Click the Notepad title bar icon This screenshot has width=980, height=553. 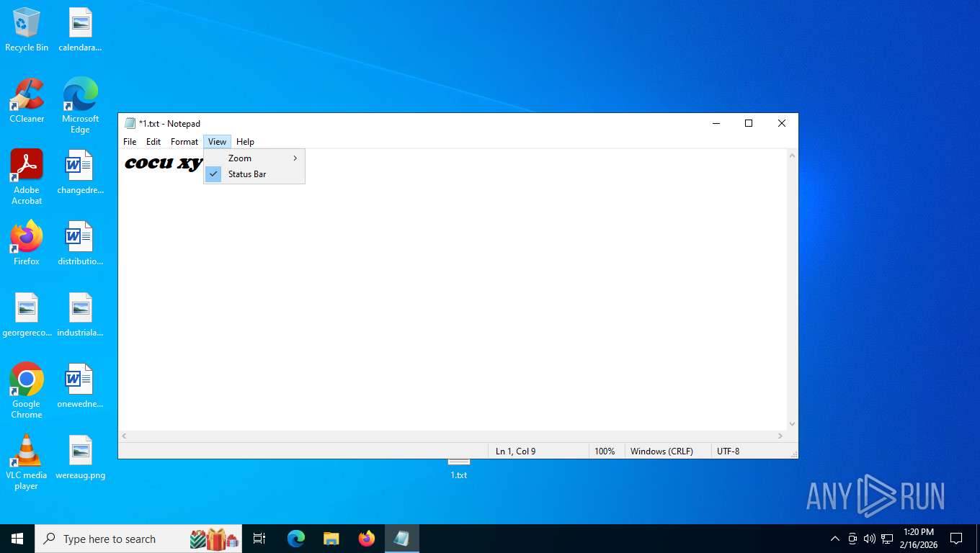pyautogui.click(x=130, y=123)
